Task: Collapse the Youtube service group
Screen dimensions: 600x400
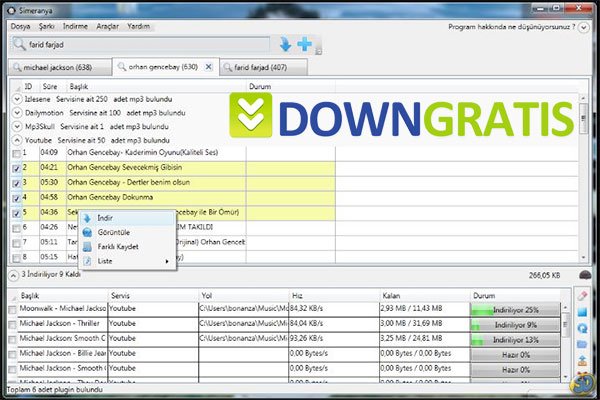Action: (17, 140)
